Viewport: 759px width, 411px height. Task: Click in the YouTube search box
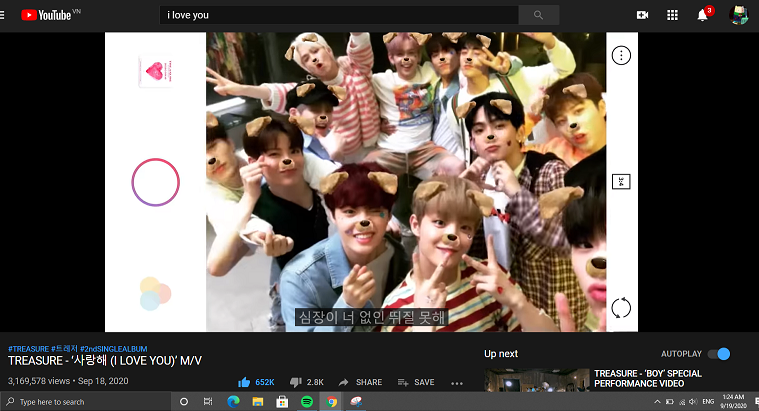(x=338, y=15)
